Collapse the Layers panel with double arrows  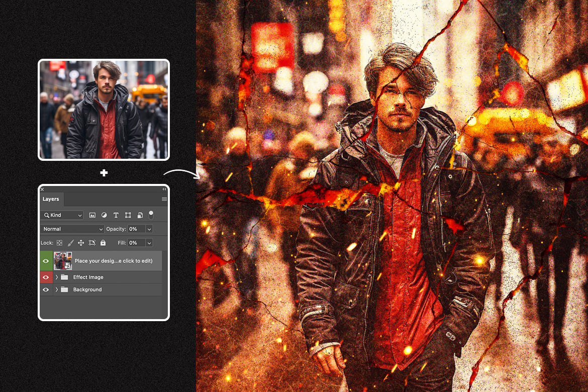[164, 189]
